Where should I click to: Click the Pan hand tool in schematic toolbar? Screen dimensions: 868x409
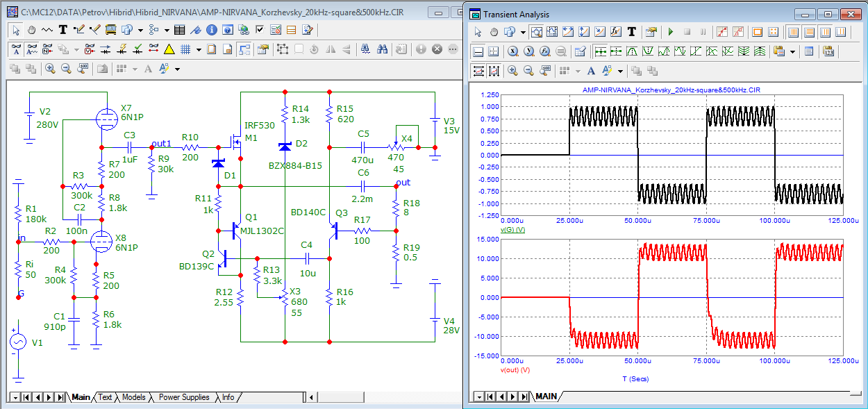32,30
